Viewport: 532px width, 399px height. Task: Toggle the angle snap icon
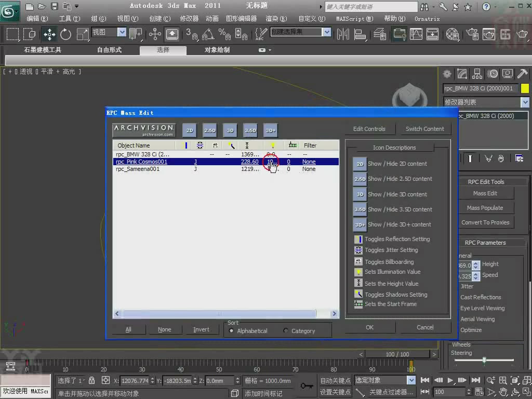point(208,34)
